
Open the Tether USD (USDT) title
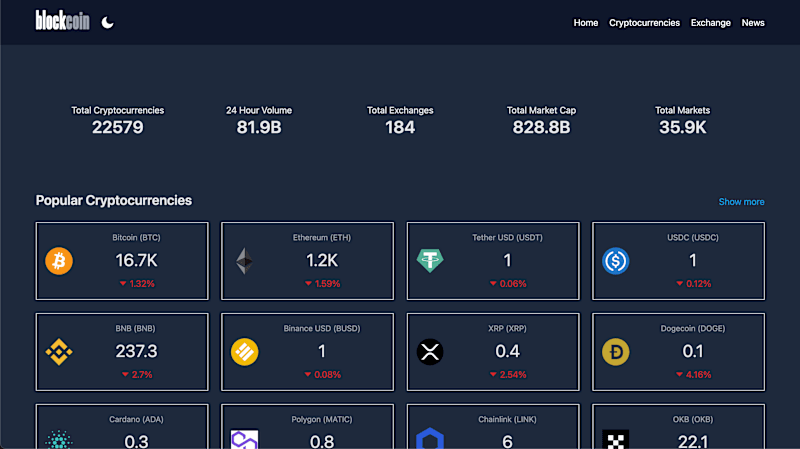(507, 237)
